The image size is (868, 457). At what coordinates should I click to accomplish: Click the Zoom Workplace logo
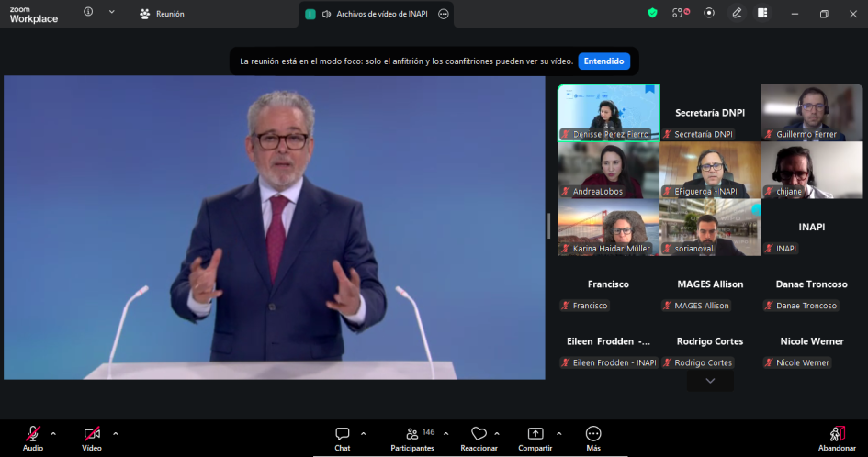pos(33,15)
